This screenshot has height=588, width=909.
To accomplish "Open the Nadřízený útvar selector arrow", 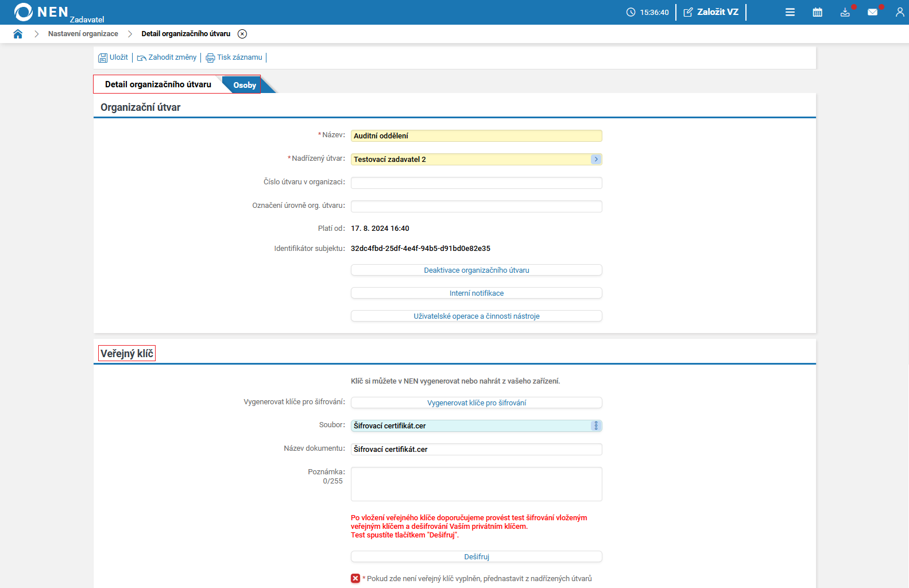I will (596, 160).
